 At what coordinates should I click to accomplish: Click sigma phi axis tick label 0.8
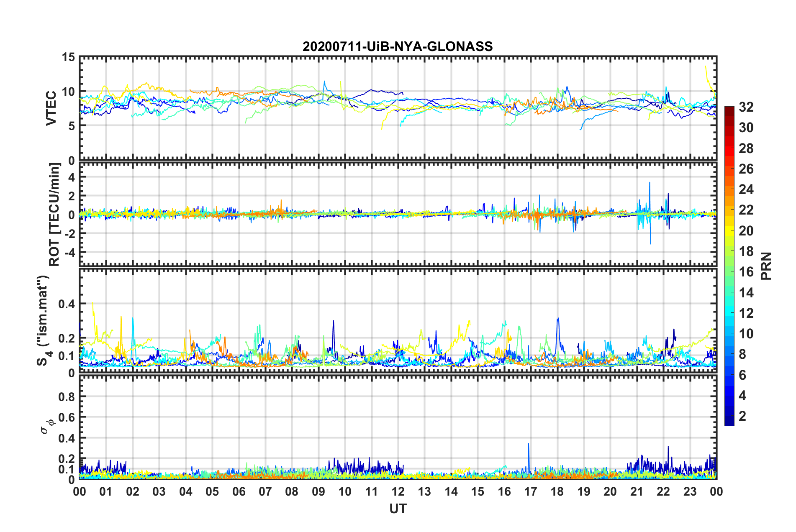point(67,396)
